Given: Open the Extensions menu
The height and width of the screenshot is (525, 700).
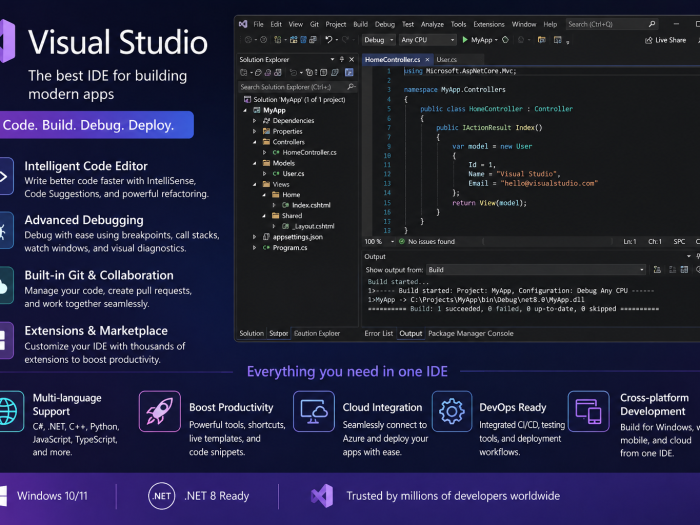Looking at the screenshot, I should tap(489, 24).
